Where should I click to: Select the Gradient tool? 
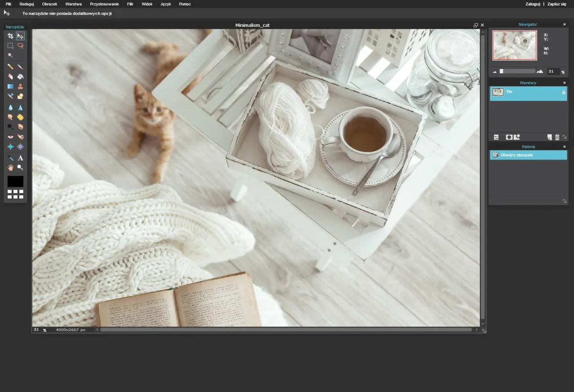click(x=10, y=86)
